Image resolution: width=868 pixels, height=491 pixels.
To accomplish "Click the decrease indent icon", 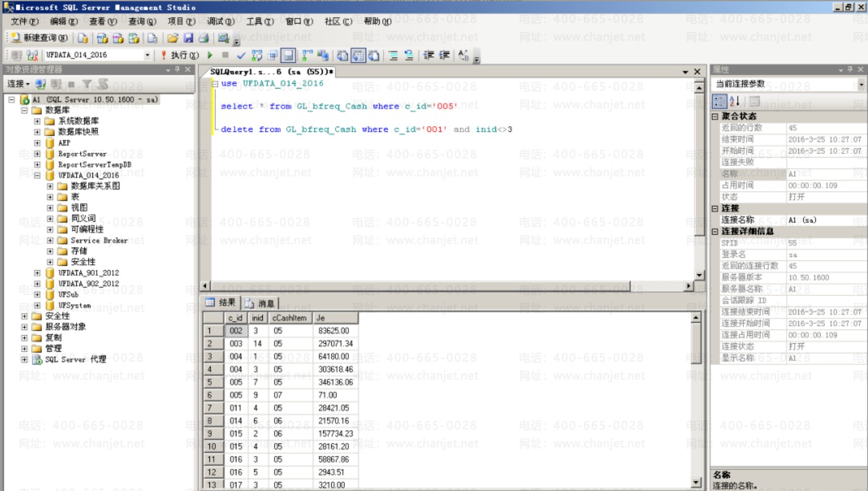I will click(428, 55).
